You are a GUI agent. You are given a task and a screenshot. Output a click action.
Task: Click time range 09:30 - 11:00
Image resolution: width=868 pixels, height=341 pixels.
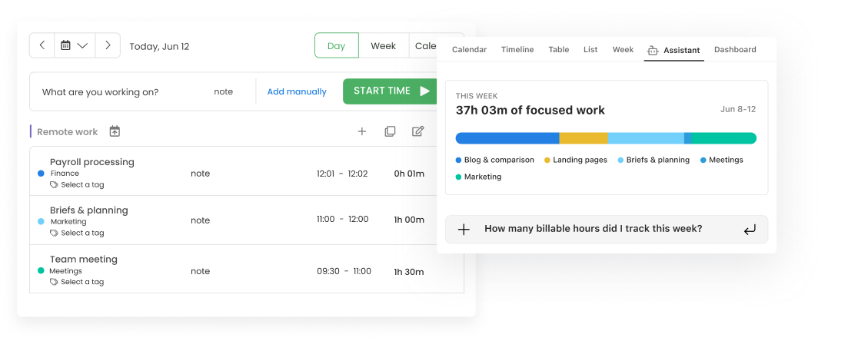tap(344, 271)
